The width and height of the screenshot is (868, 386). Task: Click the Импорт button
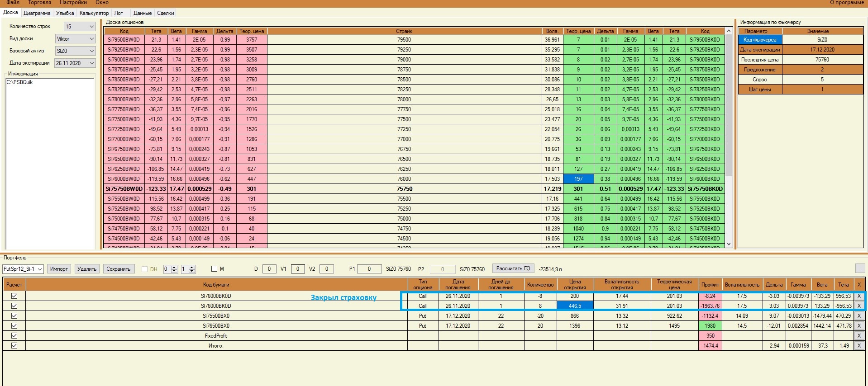click(x=59, y=269)
